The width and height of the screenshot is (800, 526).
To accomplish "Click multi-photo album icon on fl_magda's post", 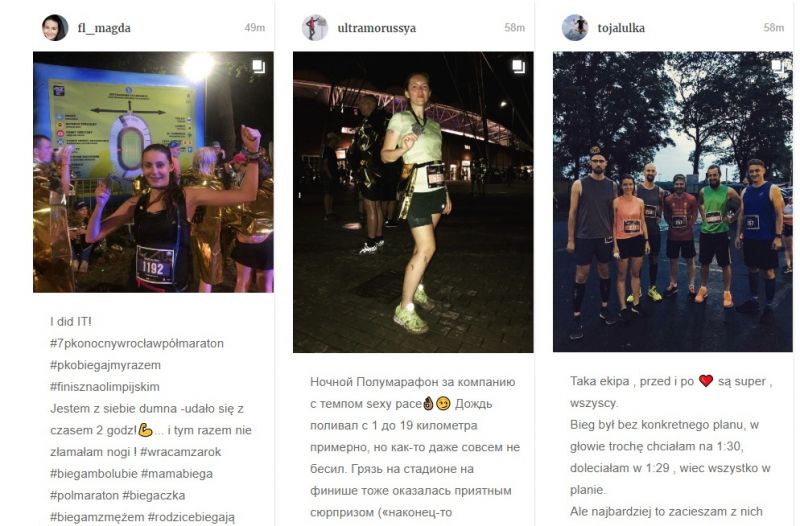I will point(258,66).
